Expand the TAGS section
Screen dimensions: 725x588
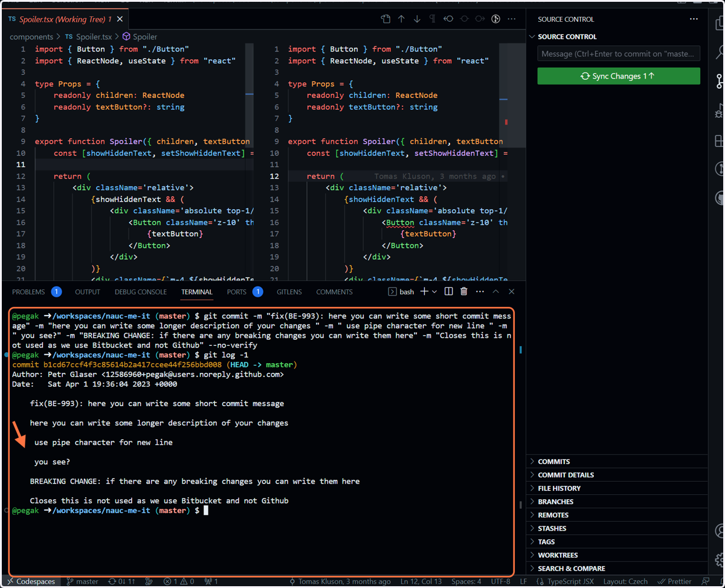pos(617,541)
